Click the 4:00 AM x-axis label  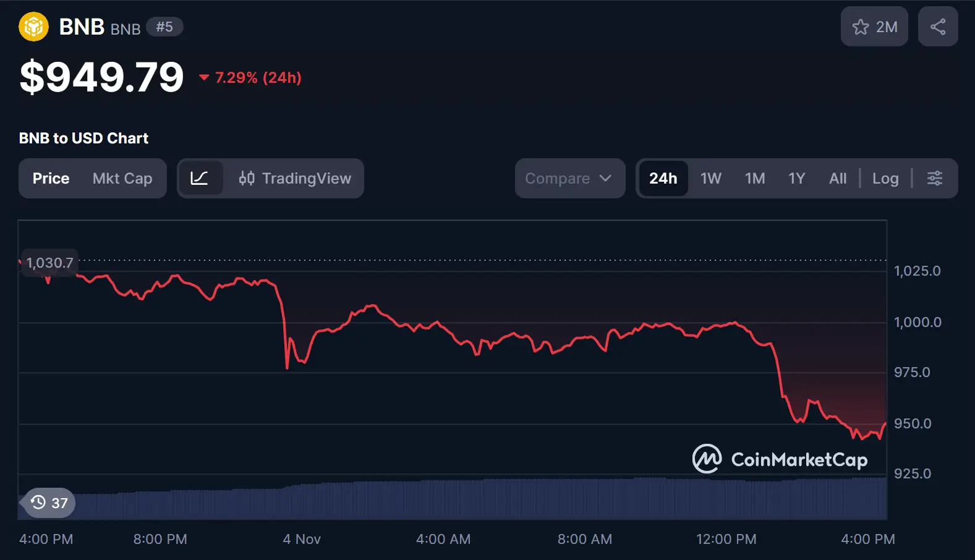443,539
